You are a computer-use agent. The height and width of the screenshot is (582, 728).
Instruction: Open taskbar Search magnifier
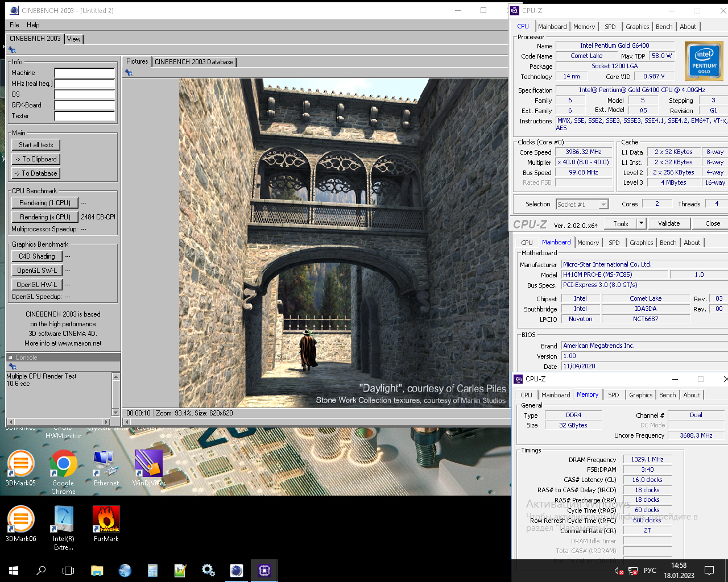click(x=41, y=571)
